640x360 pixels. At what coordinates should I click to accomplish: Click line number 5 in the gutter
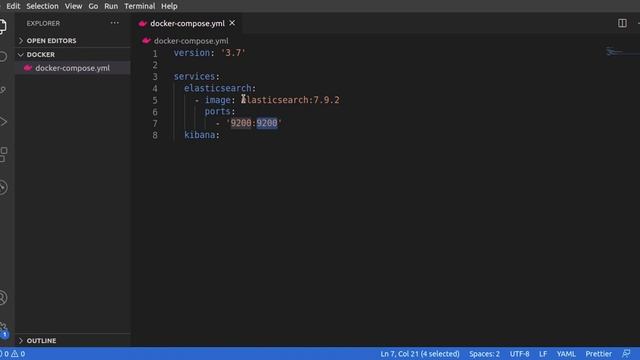[155, 100]
